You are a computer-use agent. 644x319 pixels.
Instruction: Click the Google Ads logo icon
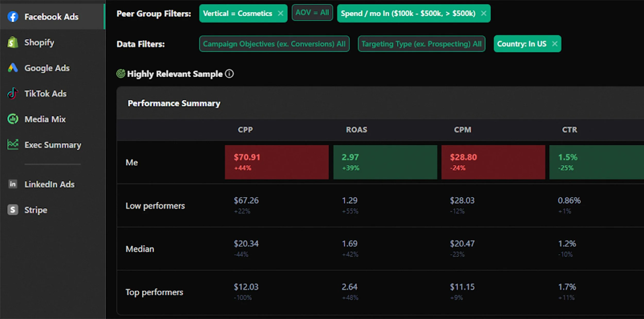13,68
